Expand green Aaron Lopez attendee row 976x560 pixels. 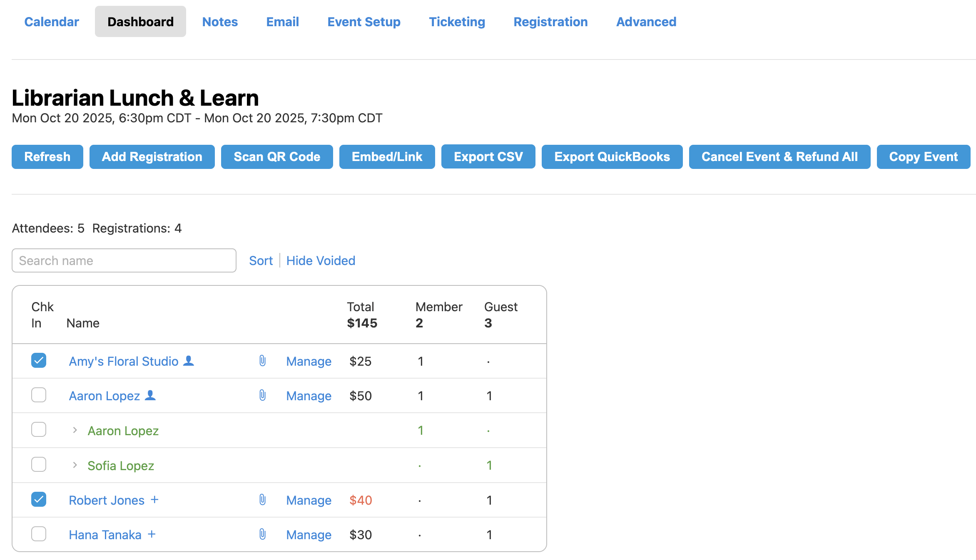[x=75, y=430]
